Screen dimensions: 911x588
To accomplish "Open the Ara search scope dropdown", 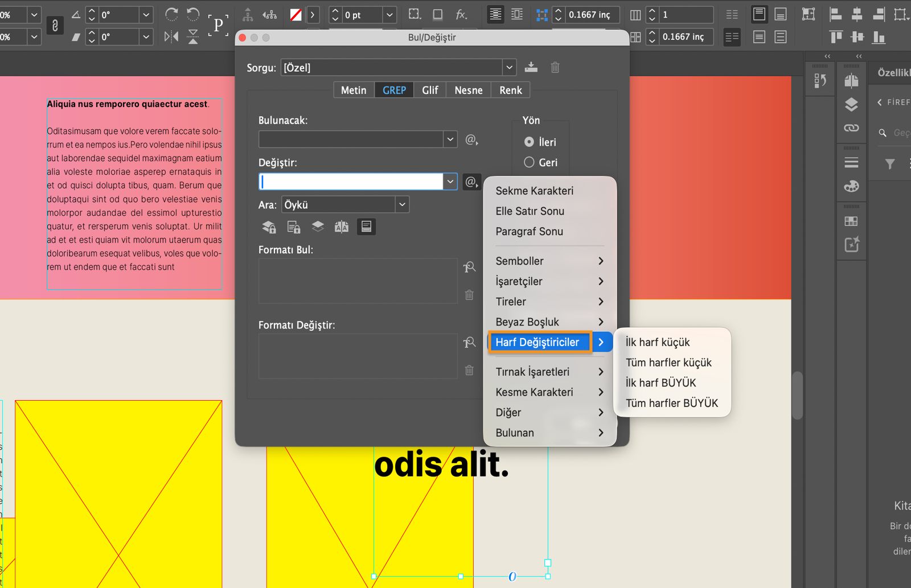I will 403,204.
